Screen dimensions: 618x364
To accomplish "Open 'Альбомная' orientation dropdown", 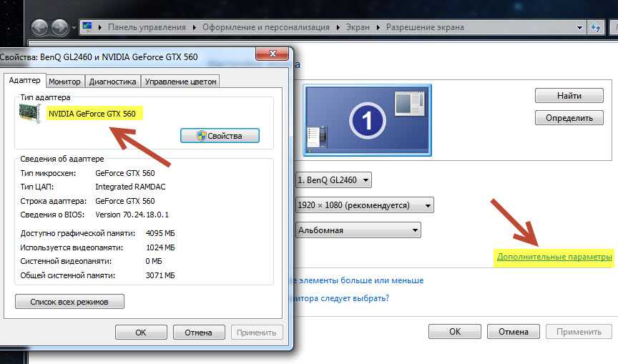I will pos(358,230).
